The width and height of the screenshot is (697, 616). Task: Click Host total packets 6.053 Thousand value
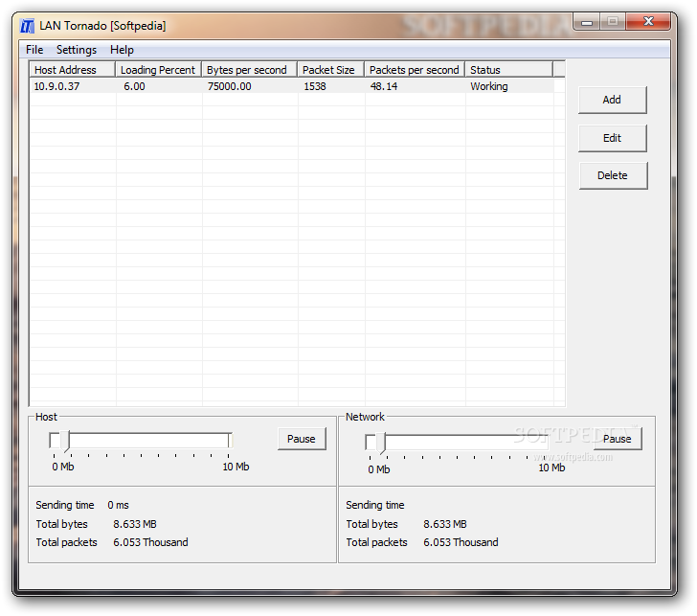[150, 542]
